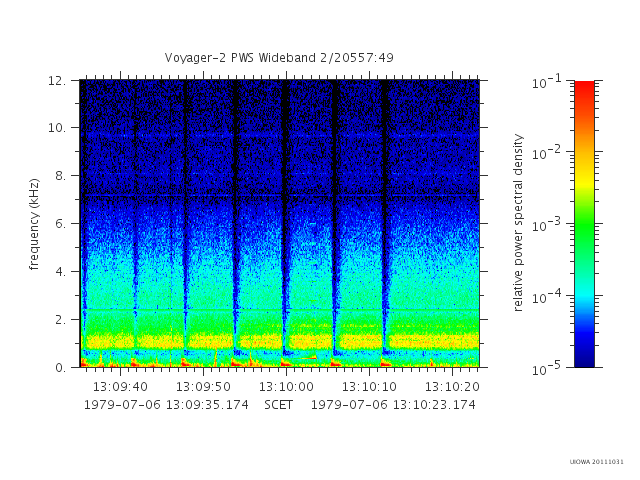Click the red top of the colorbar
Image resolution: width=640 pixels, height=480 pixels.
click(584, 88)
